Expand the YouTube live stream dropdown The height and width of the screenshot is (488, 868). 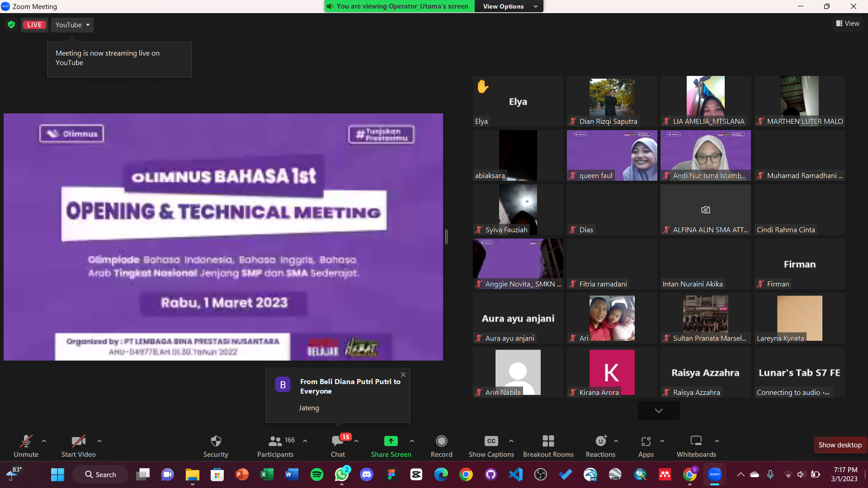(72, 25)
